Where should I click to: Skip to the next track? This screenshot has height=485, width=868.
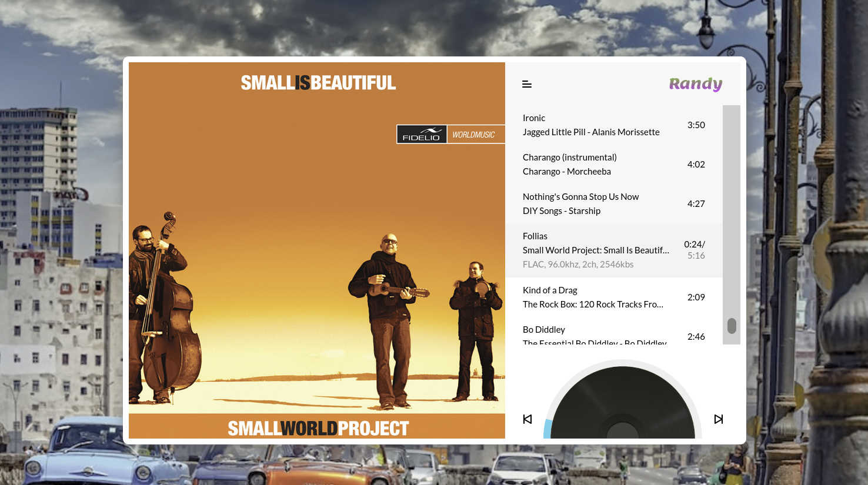pos(718,419)
